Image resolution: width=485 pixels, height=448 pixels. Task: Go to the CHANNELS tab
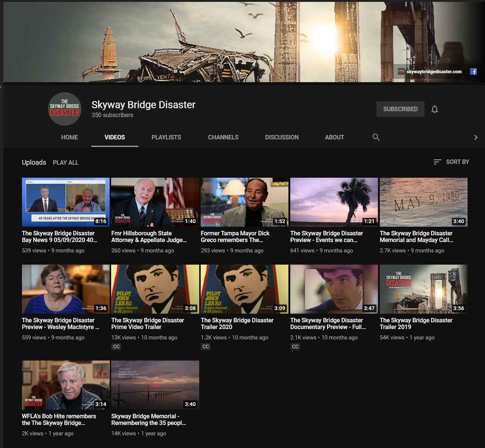coord(223,137)
